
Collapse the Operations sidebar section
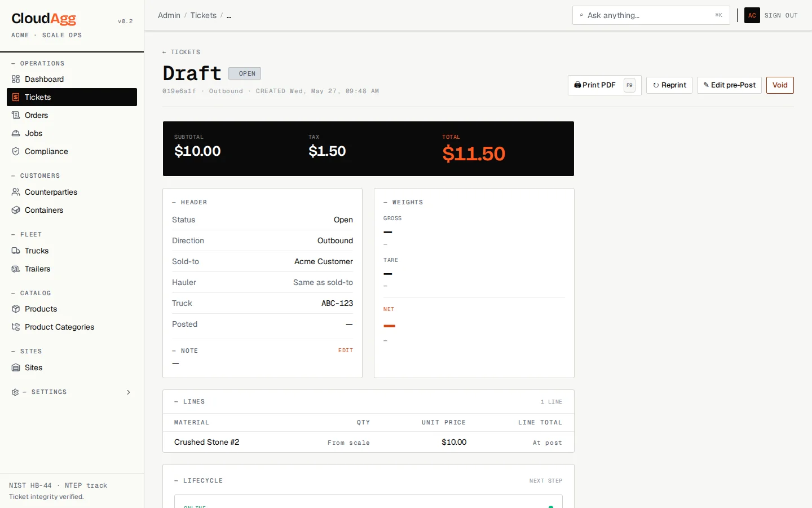(38, 63)
